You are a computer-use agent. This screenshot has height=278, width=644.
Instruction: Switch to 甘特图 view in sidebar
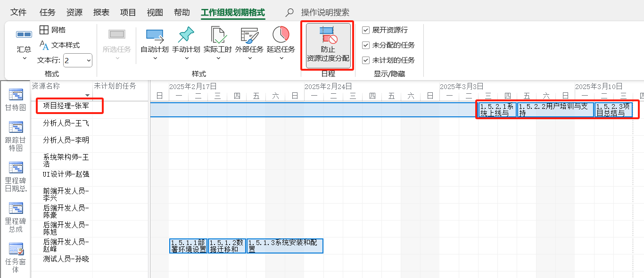[x=16, y=99]
